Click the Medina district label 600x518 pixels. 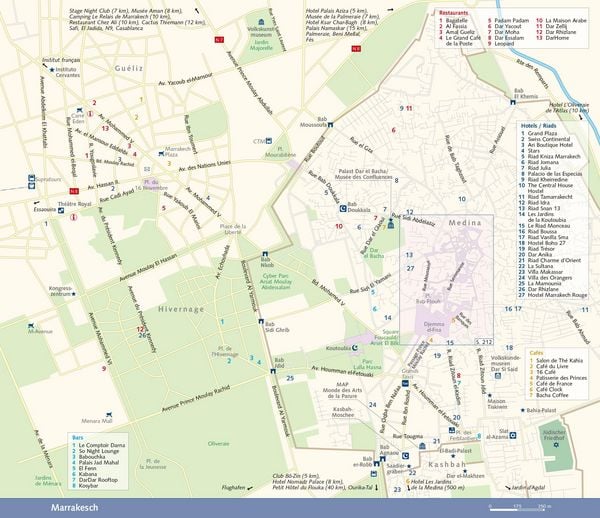tap(465, 223)
